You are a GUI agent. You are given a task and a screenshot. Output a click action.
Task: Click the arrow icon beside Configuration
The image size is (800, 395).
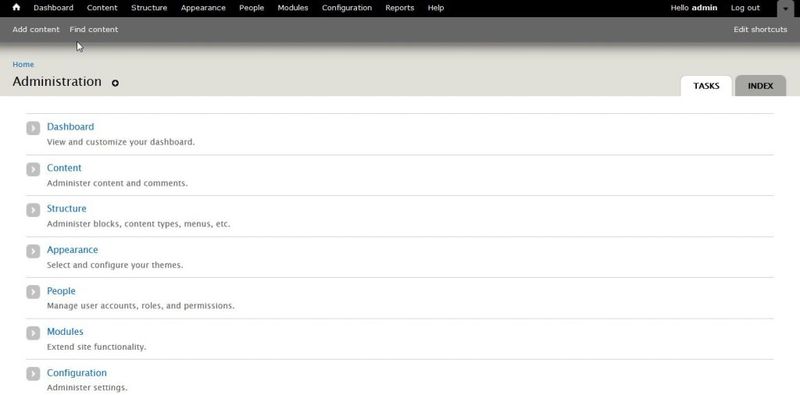[33, 374]
